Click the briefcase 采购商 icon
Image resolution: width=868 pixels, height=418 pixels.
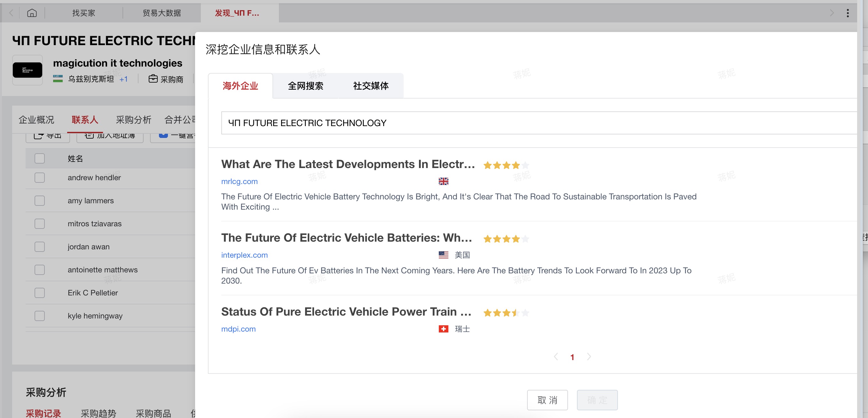click(x=153, y=78)
